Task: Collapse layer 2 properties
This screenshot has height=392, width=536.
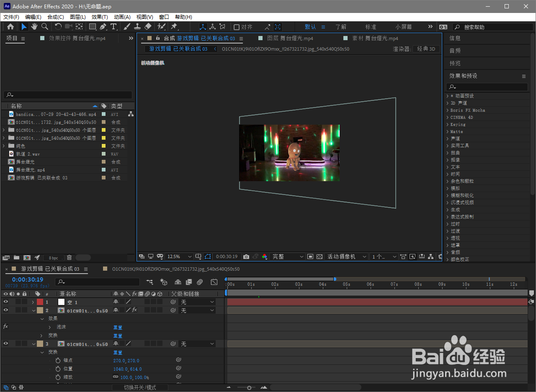Action: 33,310
